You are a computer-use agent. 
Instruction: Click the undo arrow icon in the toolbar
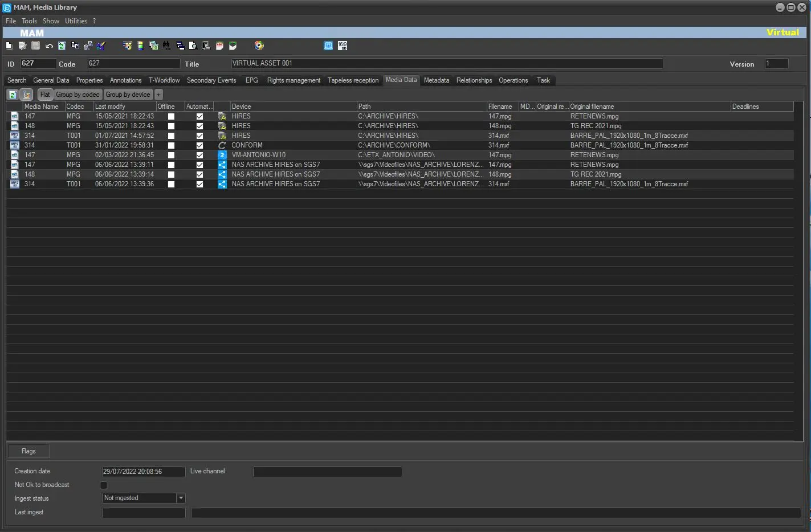point(49,46)
